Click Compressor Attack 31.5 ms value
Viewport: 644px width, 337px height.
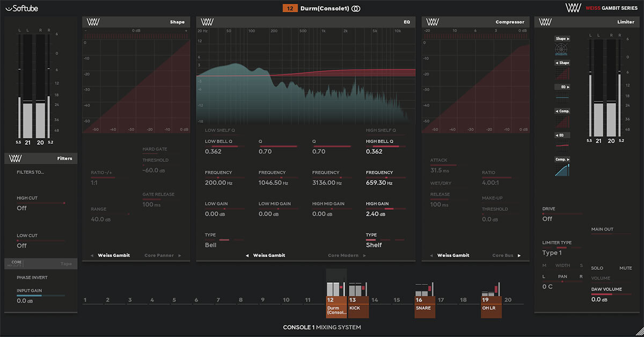click(440, 170)
